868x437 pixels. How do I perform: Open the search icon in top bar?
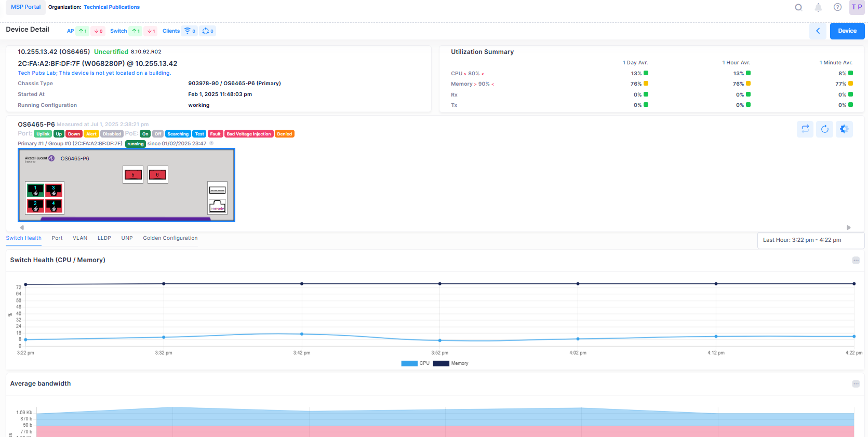(798, 7)
